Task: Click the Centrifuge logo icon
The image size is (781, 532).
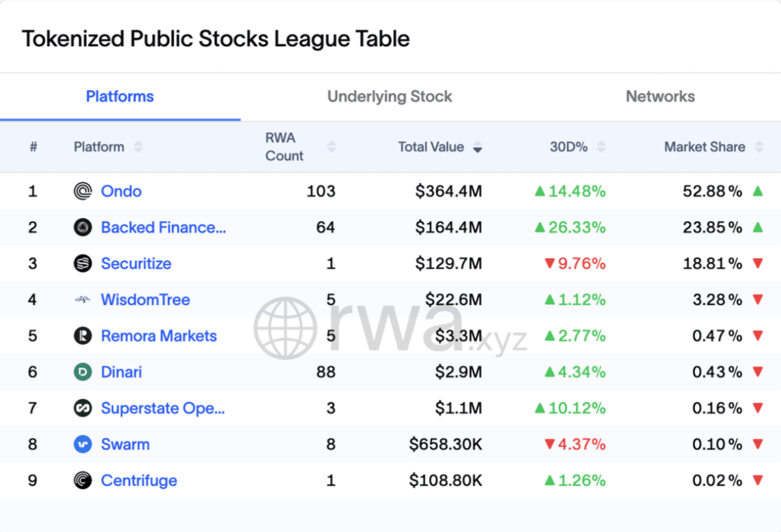Action: coord(83,481)
